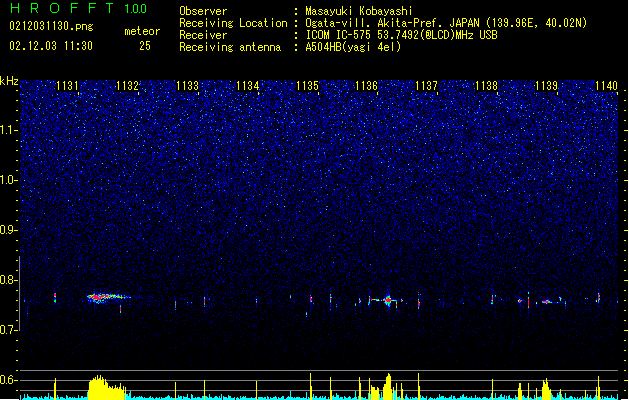Image resolution: width=629 pixels, height=400 pixels.
Task: Click the date stamp 02.12.03 11:30
Action: tap(51, 46)
